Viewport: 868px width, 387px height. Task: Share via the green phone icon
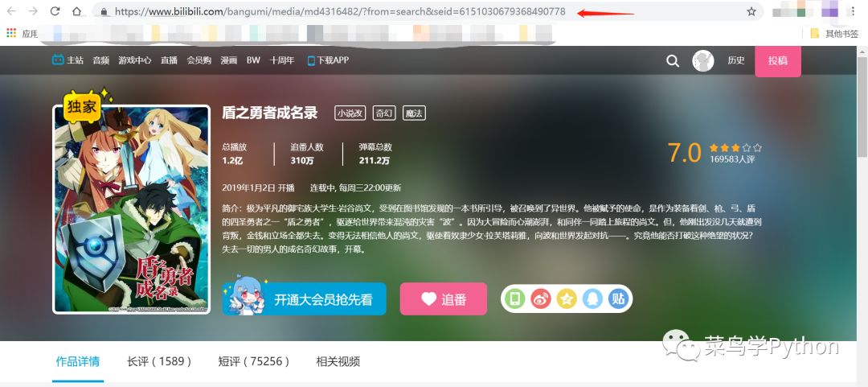pos(515,298)
